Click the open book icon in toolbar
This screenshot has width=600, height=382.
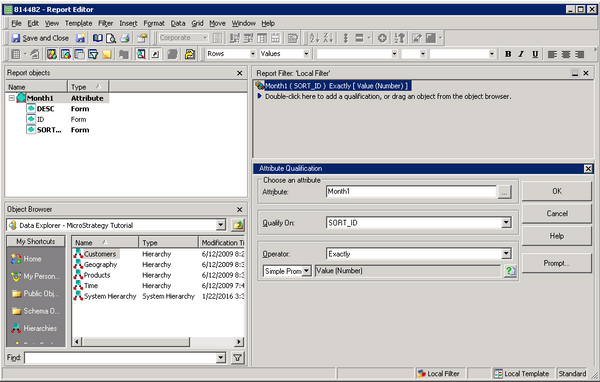(x=98, y=38)
